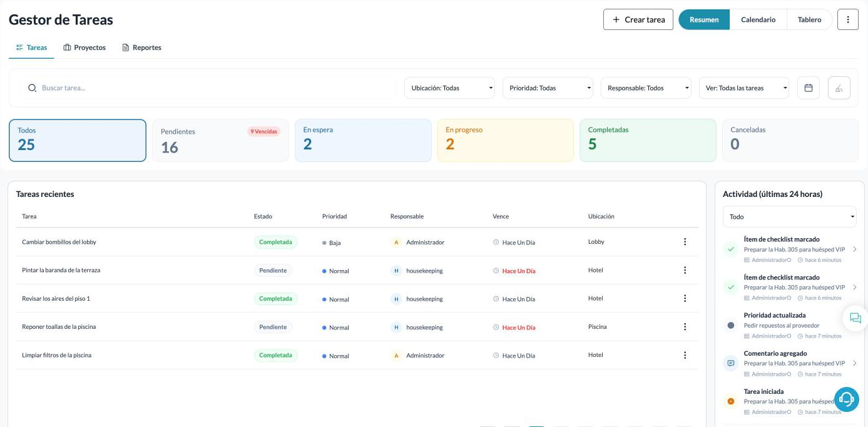Filter by the Canceladas status card

790,141
